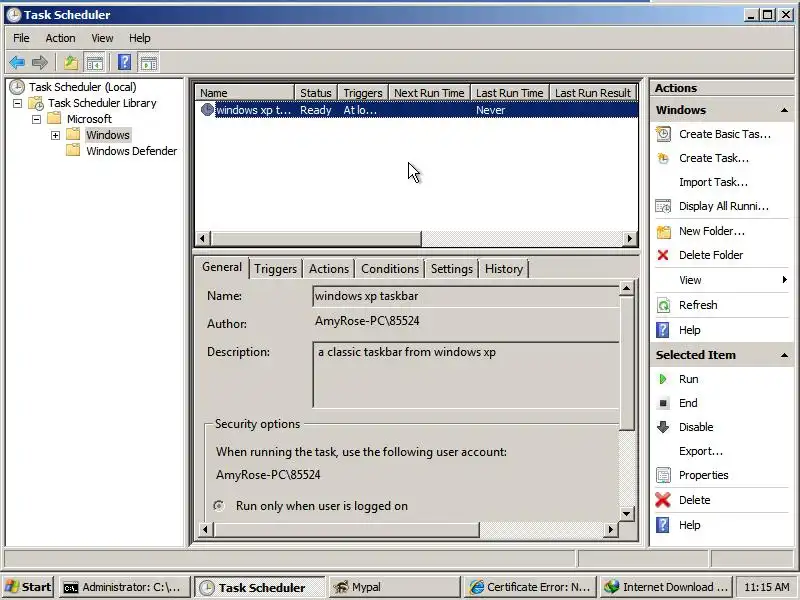Sort by Last Run Result column header
The height and width of the screenshot is (600, 800).
click(593, 93)
